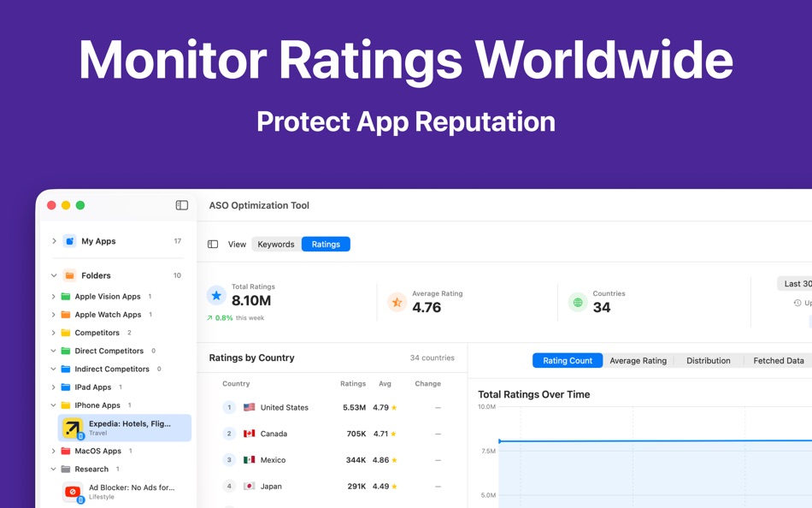
Task: Click the Apple Vision Apps green folder icon
Action: pyautogui.click(x=65, y=297)
